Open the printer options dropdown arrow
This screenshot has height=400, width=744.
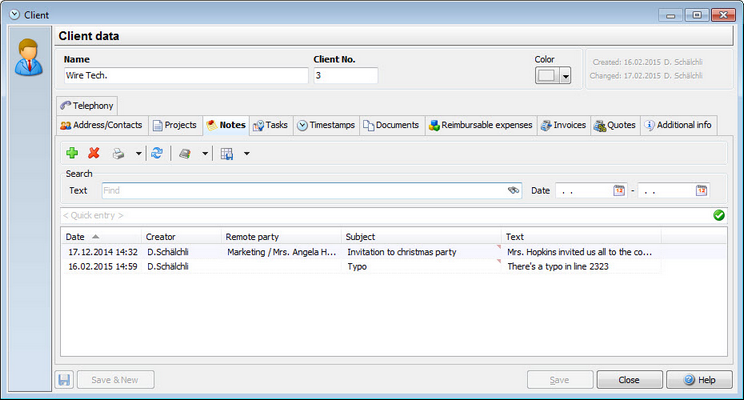point(139,153)
